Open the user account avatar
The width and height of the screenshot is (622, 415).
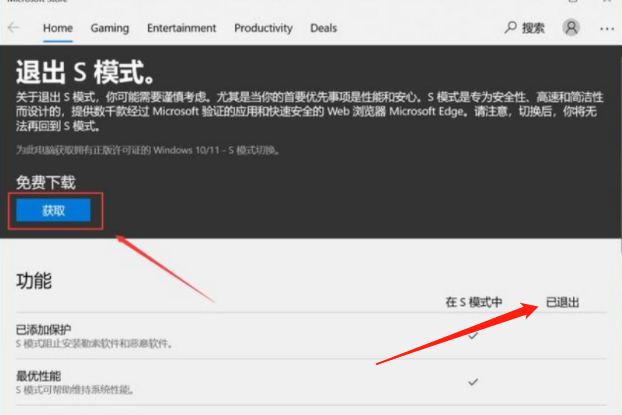click(571, 28)
